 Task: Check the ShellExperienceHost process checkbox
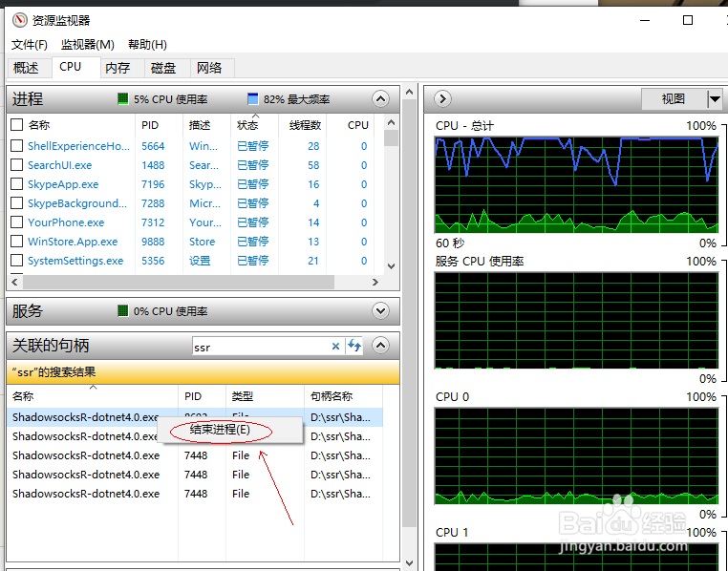16,146
